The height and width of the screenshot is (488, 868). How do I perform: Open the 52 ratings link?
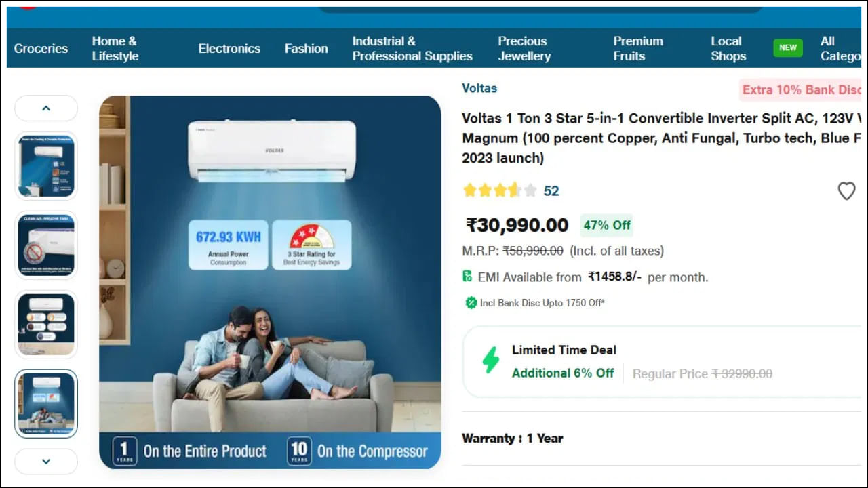[551, 191]
